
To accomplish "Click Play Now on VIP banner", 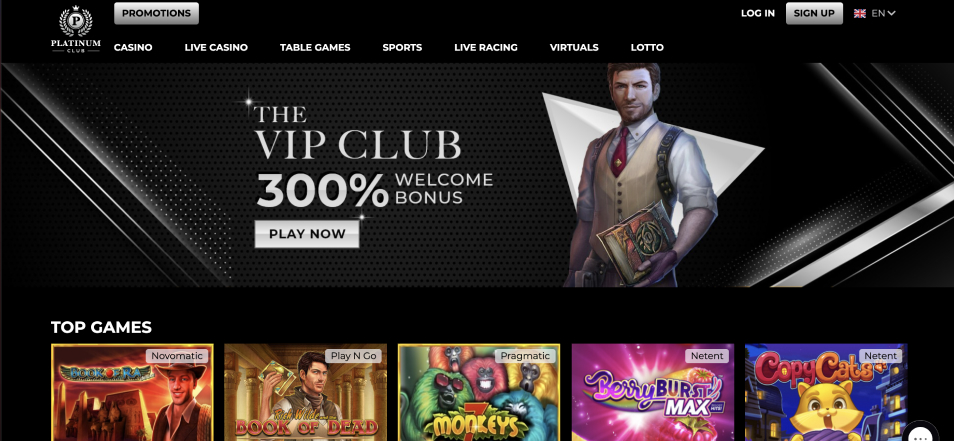I will pos(307,234).
